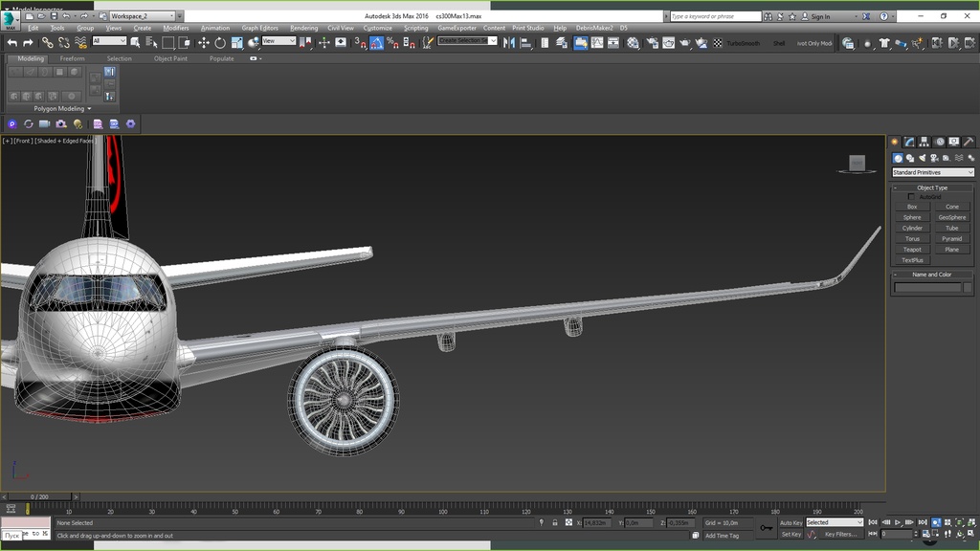Screen dimensions: 980x551
Task: Select the Move tool in main toolbar
Action: [203, 43]
